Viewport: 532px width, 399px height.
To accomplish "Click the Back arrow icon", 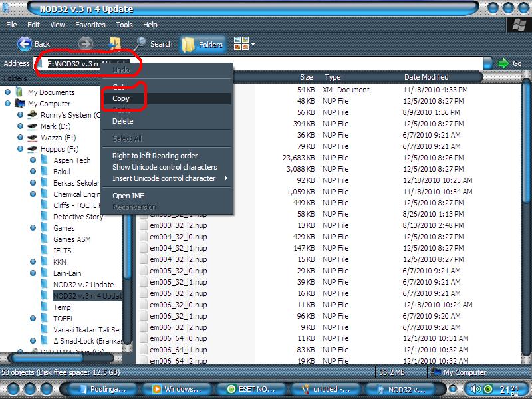I will click(x=25, y=44).
